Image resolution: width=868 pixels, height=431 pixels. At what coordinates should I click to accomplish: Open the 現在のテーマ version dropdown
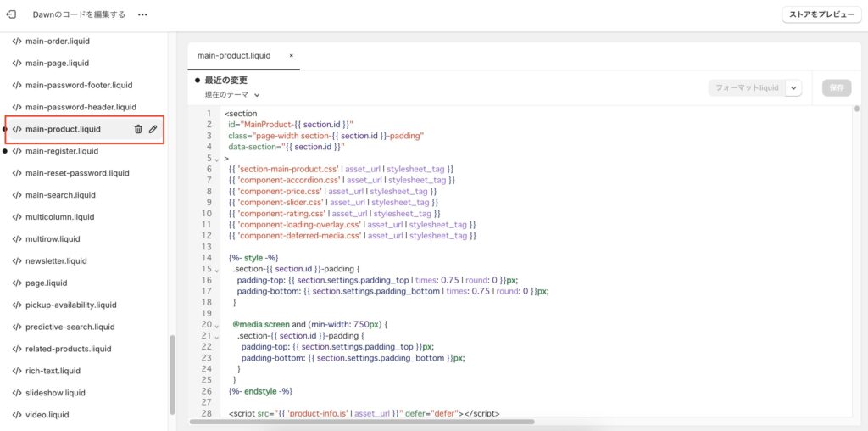[232, 95]
